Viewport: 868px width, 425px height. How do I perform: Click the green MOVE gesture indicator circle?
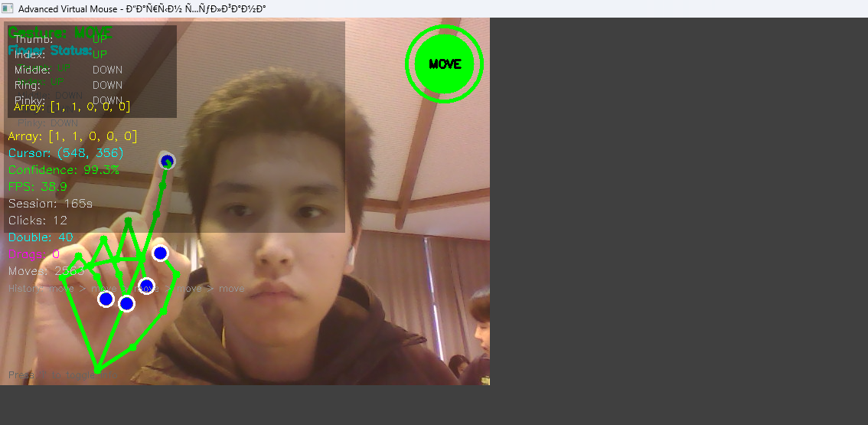(x=445, y=64)
